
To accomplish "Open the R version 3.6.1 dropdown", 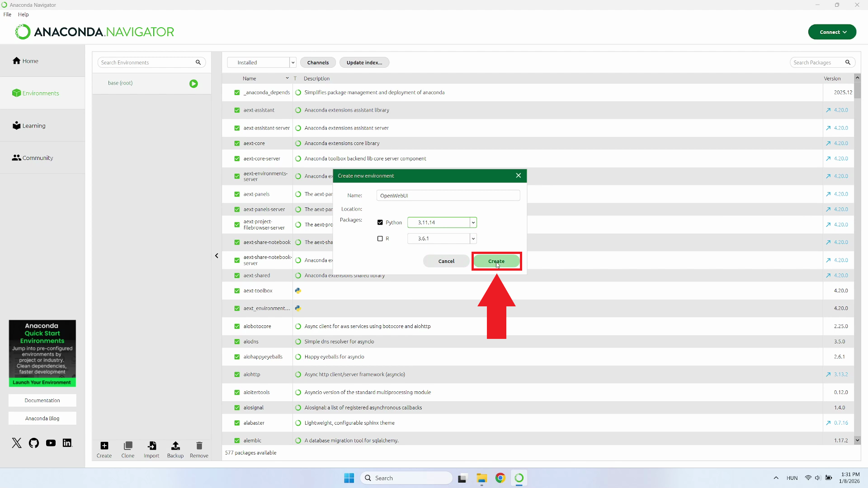I will [x=473, y=239].
